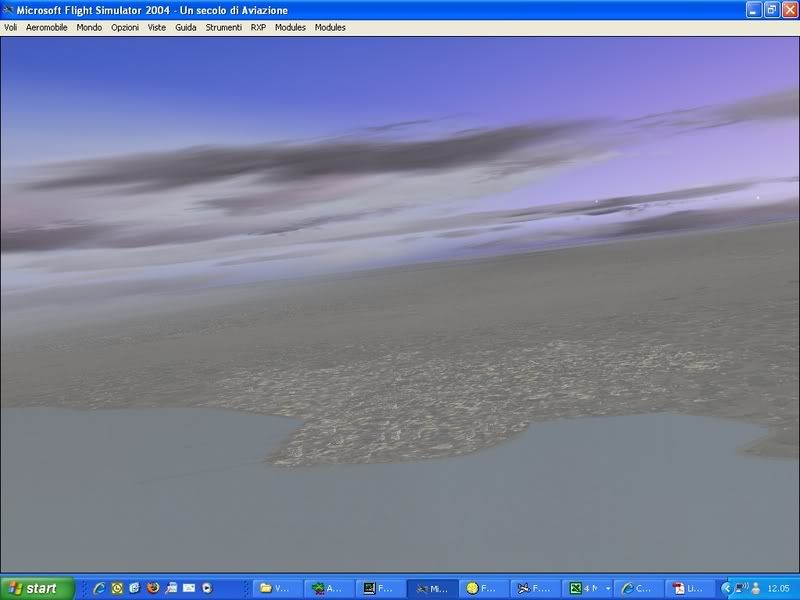Open the Voli menu
Image resolution: width=800 pixels, height=600 pixels.
click(x=10, y=28)
